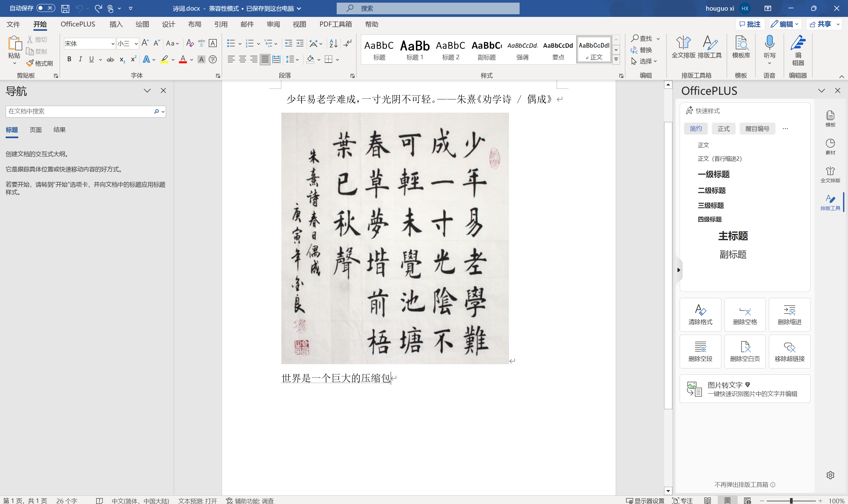This screenshot has width=848, height=504.
Task: Apply distributed alignment to paragraph
Action: point(276,59)
